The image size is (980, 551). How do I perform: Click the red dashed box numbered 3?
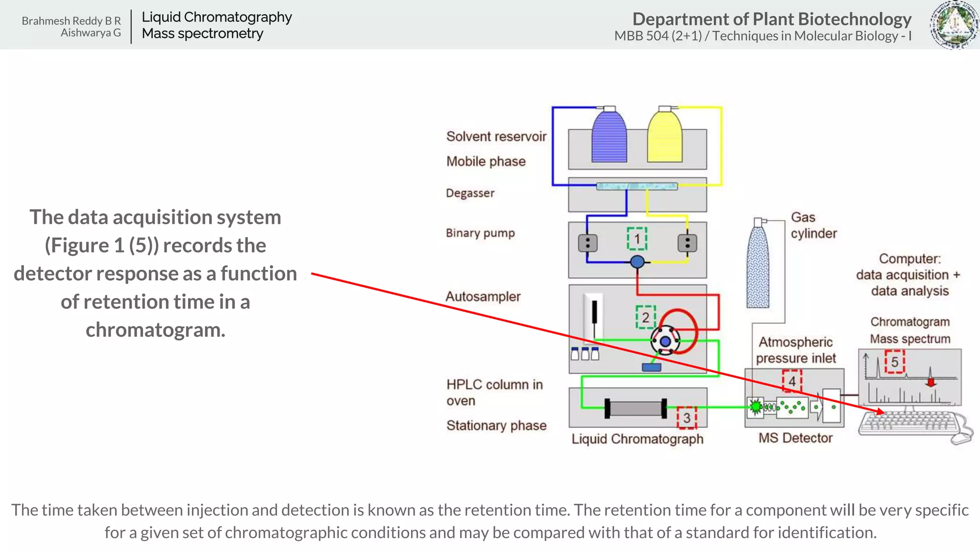[687, 418]
